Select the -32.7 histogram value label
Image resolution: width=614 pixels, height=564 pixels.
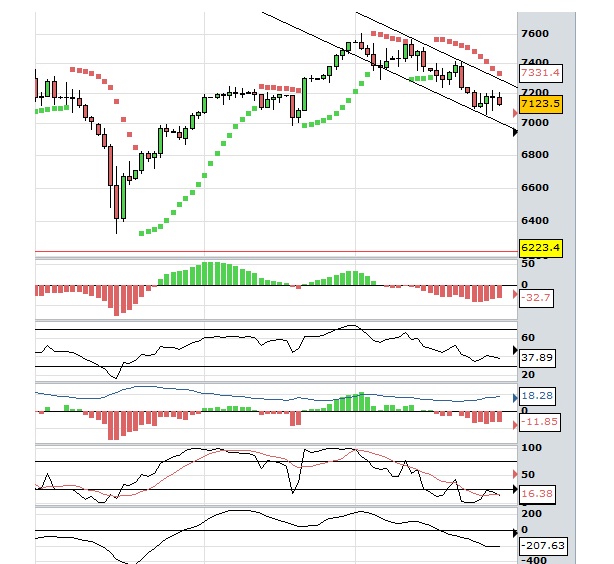536,298
